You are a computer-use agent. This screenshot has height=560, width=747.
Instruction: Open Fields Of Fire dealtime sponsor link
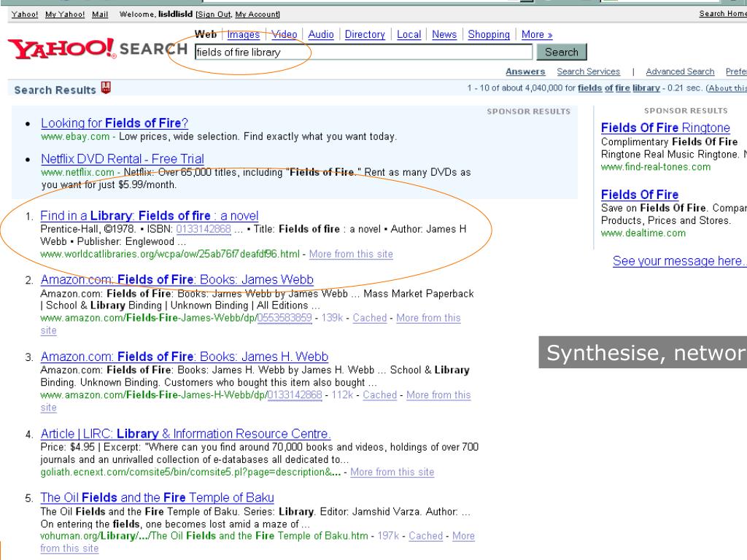pos(640,194)
